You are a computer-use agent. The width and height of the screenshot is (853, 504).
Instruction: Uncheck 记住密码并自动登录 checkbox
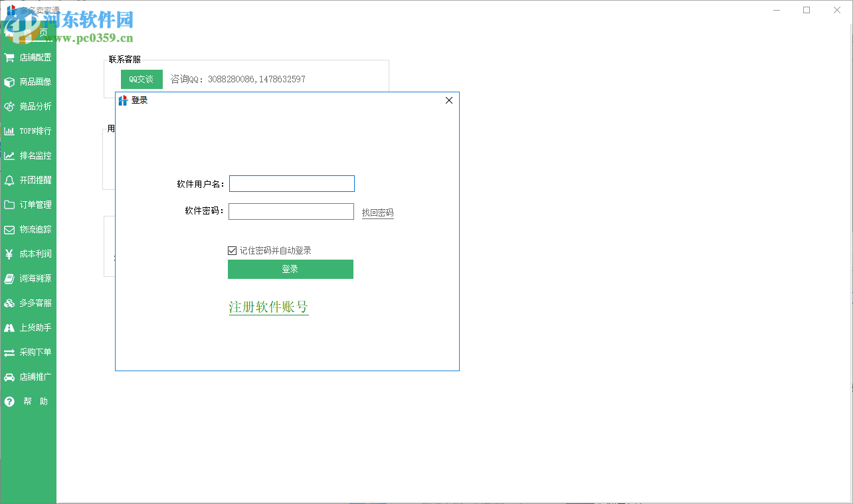click(x=232, y=250)
